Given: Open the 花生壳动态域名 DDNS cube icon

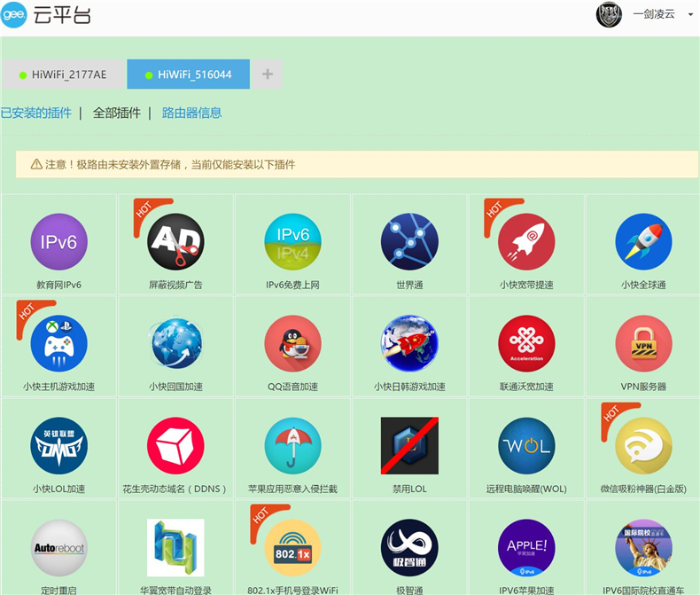Looking at the screenshot, I should pos(176,446).
